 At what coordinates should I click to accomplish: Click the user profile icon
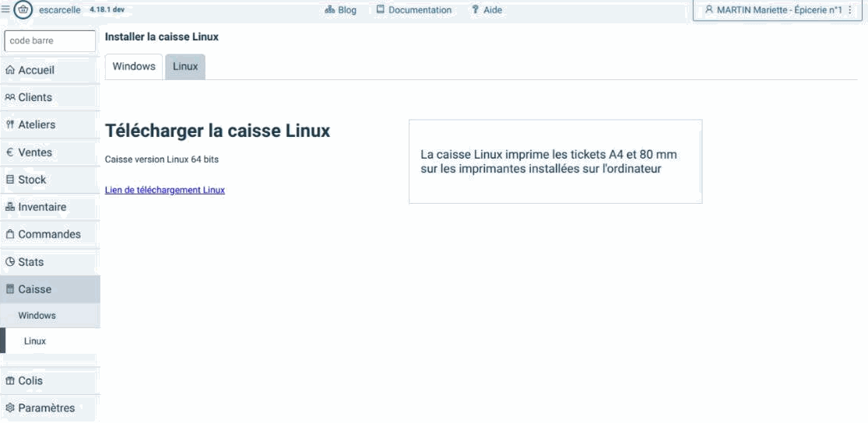pos(709,10)
